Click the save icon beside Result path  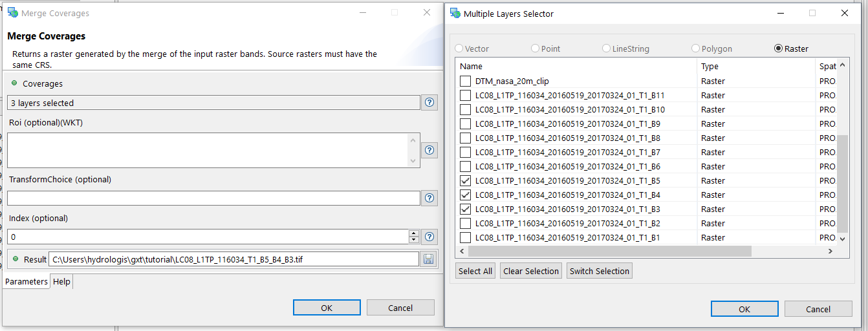click(x=428, y=259)
